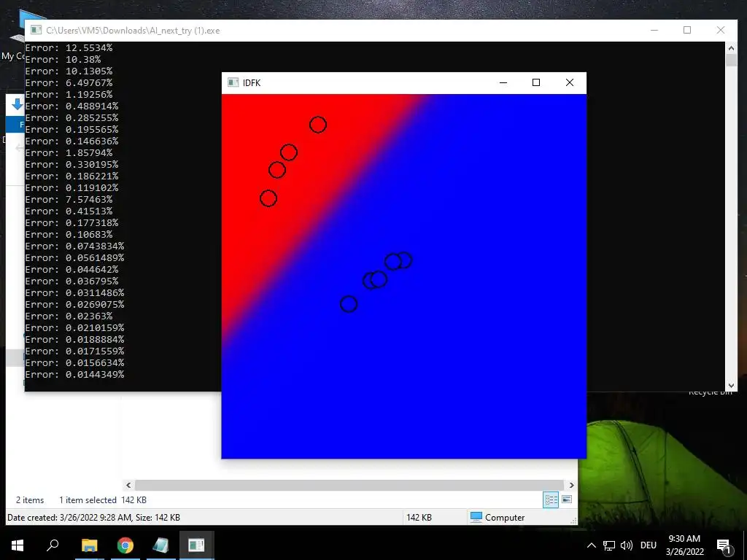Open network status tray icon
This screenshot has height=560, width=747.
coord(609,545)
